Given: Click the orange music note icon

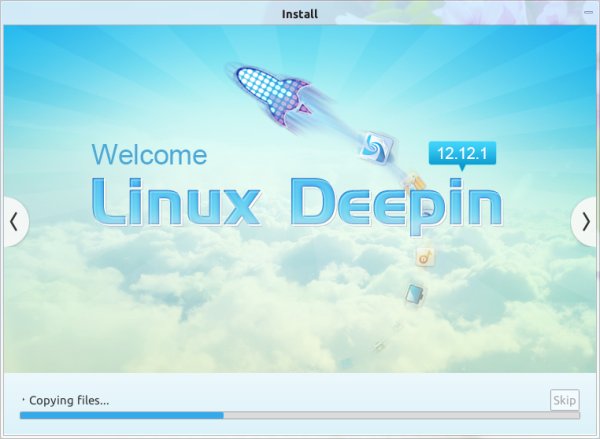Looking at the screenshot, I should click(425, 256).
